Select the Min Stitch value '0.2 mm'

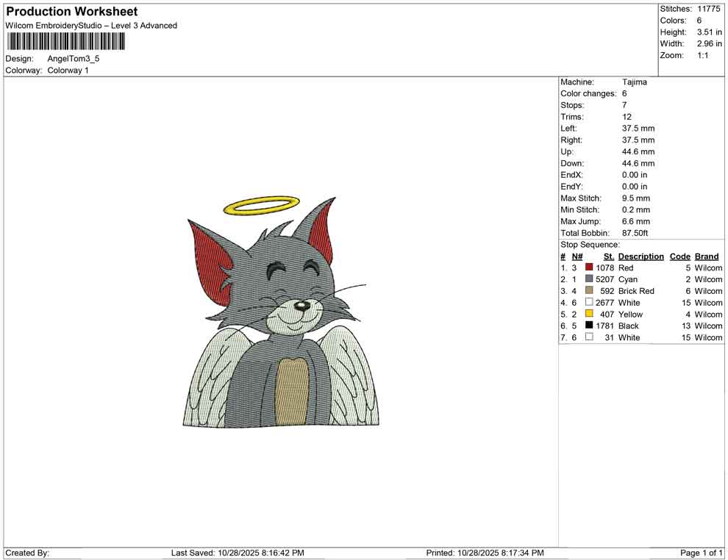[x=636, y=209]
